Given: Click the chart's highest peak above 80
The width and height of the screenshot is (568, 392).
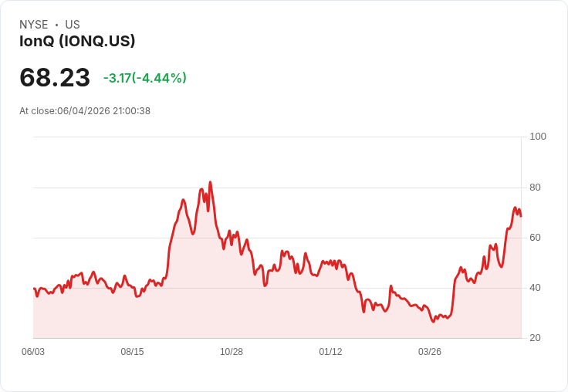Looking at the screenshot, I should [x=210, y=182].
